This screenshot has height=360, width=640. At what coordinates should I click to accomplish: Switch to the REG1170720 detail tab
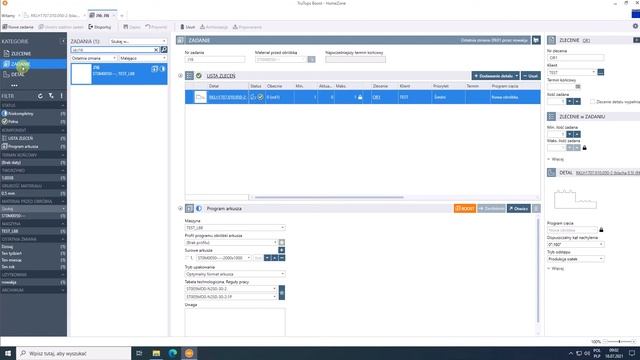click(52, 16)
